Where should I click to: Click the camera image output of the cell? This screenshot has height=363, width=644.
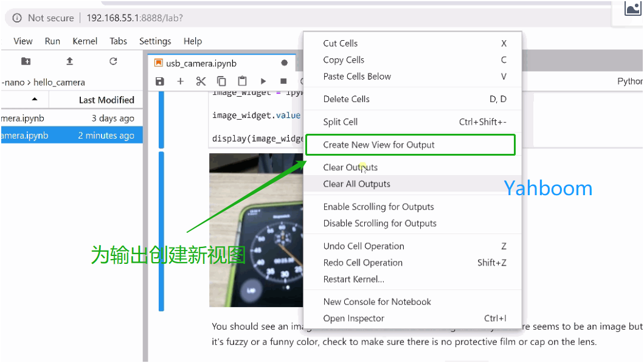click(x=256, y=230)
